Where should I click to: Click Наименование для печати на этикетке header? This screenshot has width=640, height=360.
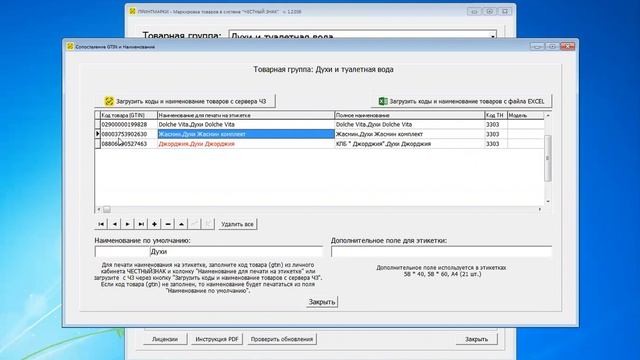[246, 116]
